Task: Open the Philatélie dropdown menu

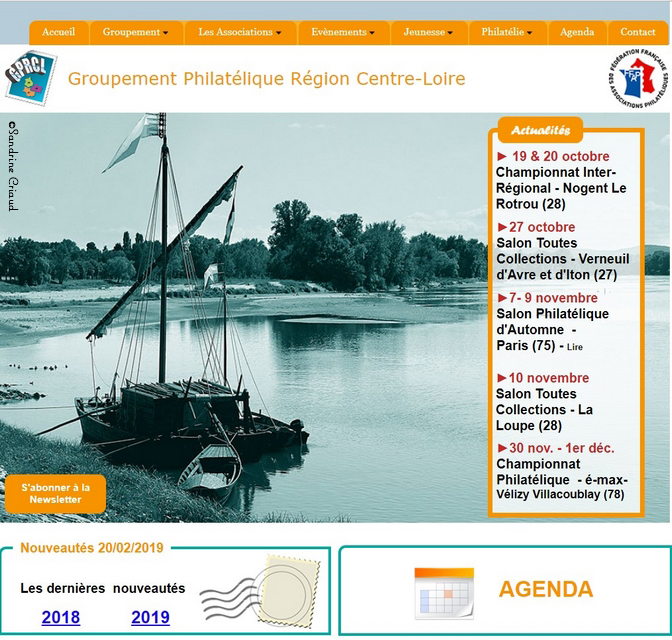Action: [x=507, y=32]
